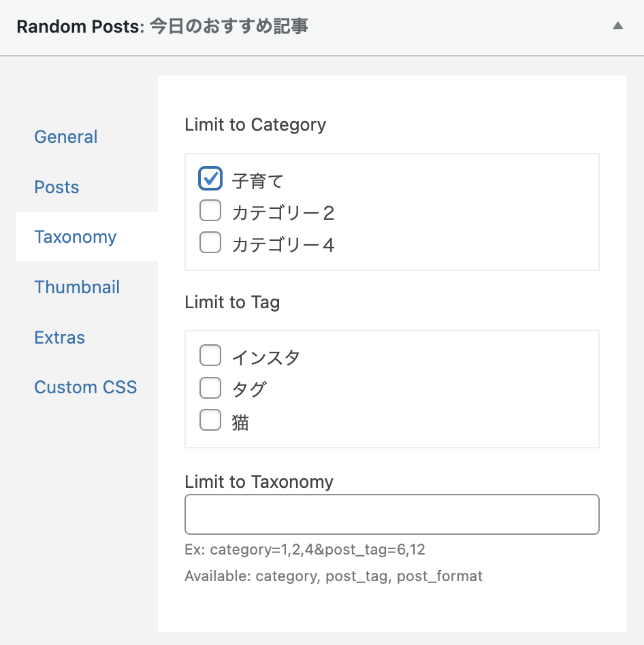Enable the カテゴリー2 category checkbox
Screen dimensions: 644x645
pos(210,210)
